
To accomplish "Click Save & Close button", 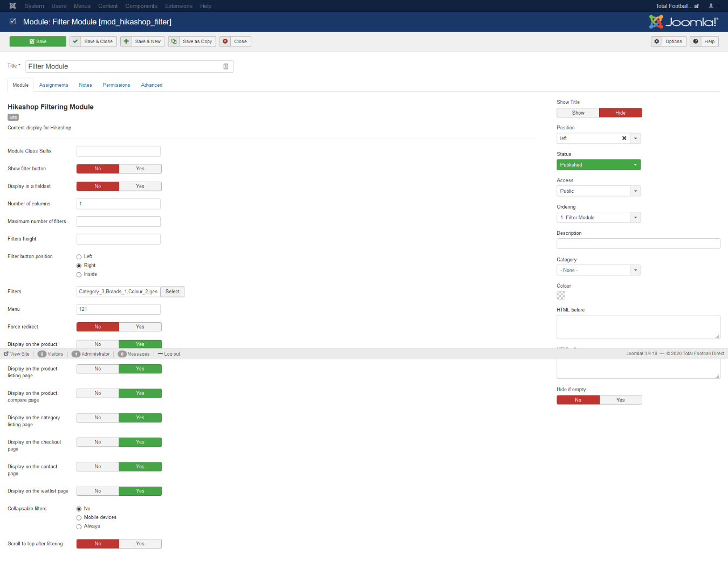I will click(93, 41).
